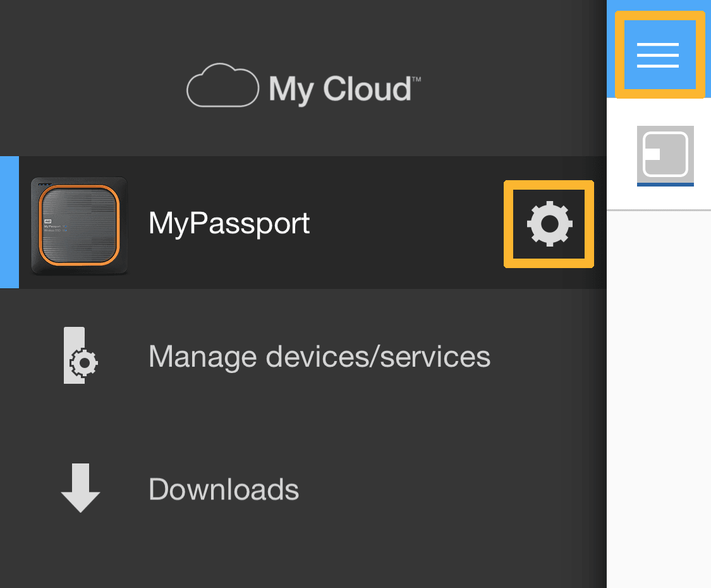Select the MyPassport drive thumbnail image
Viewport: 711px width, 588px height.
click(x=78, y=224)
